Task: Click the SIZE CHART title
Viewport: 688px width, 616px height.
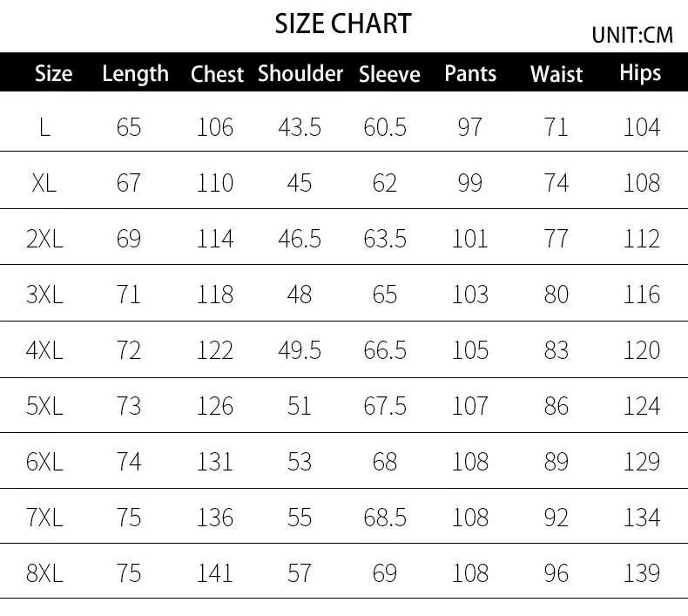Action: coord(342,24)
